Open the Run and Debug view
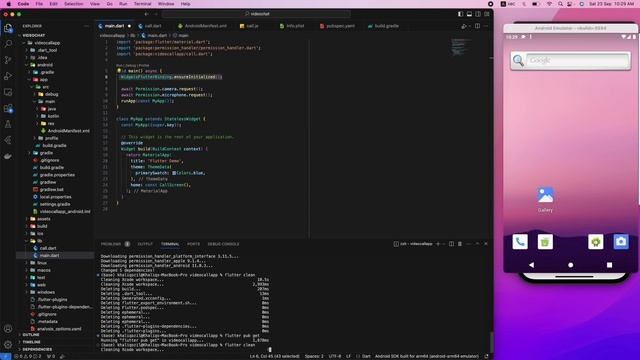640x360 pixels. pyautogui.click(x=8, y=76)
